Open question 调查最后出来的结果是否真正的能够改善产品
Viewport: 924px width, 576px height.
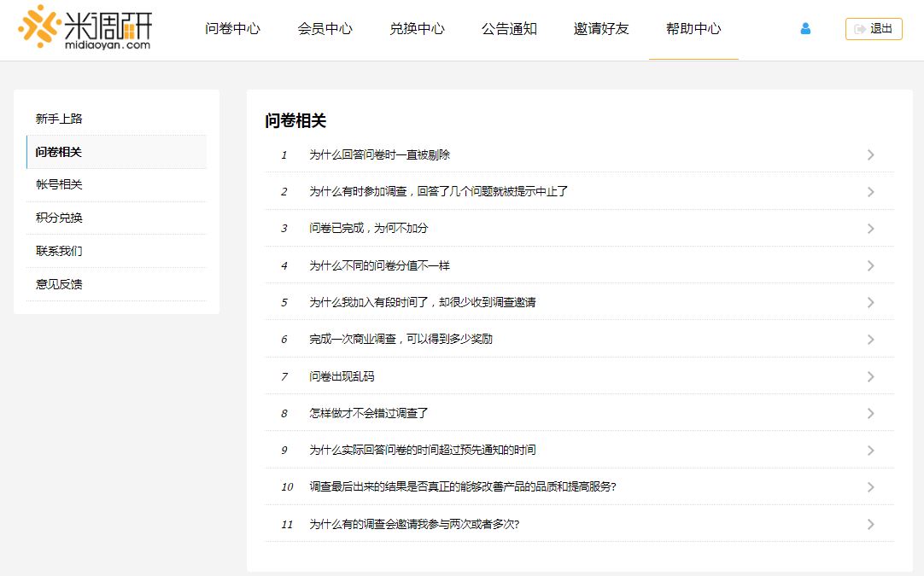pyautogui.click(x=463, y=486)
